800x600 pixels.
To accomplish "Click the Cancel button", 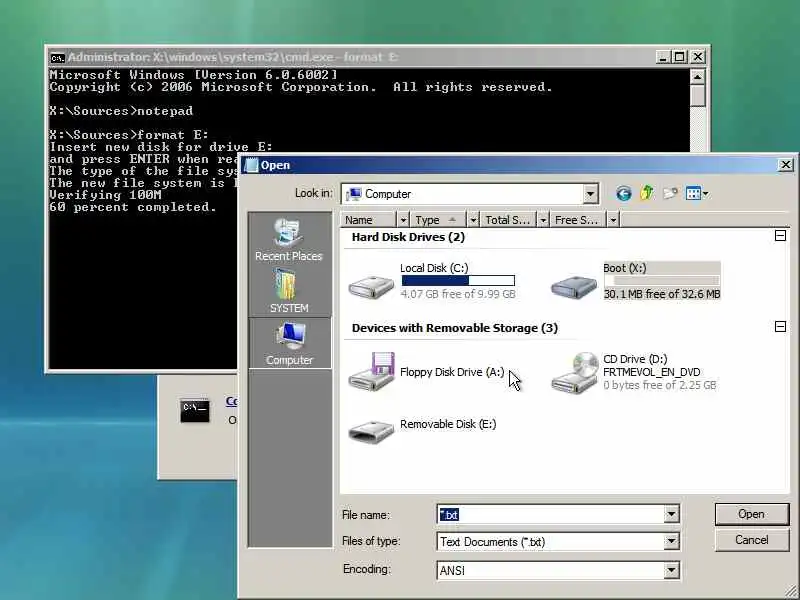I will tap(752, 540).
